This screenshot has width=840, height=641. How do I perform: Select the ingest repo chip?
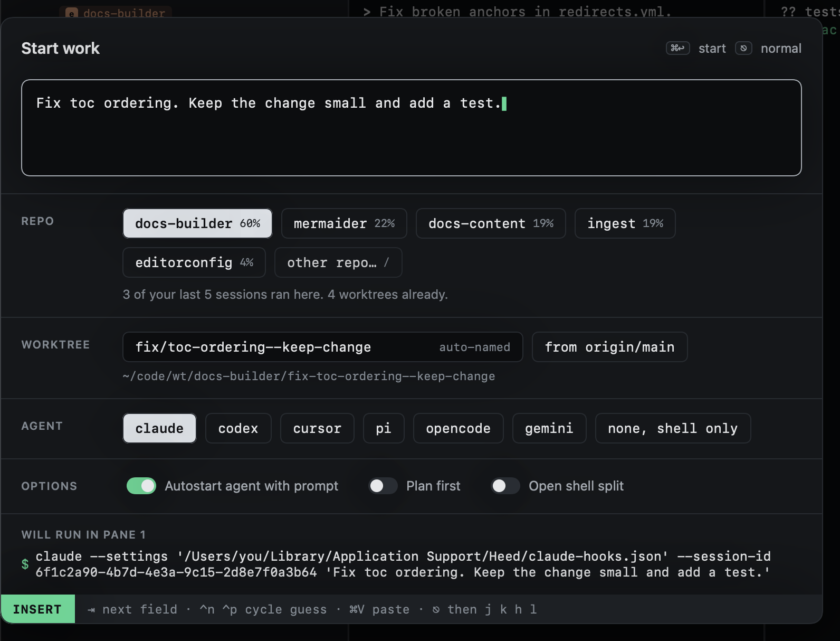click(x=625, y=223)
